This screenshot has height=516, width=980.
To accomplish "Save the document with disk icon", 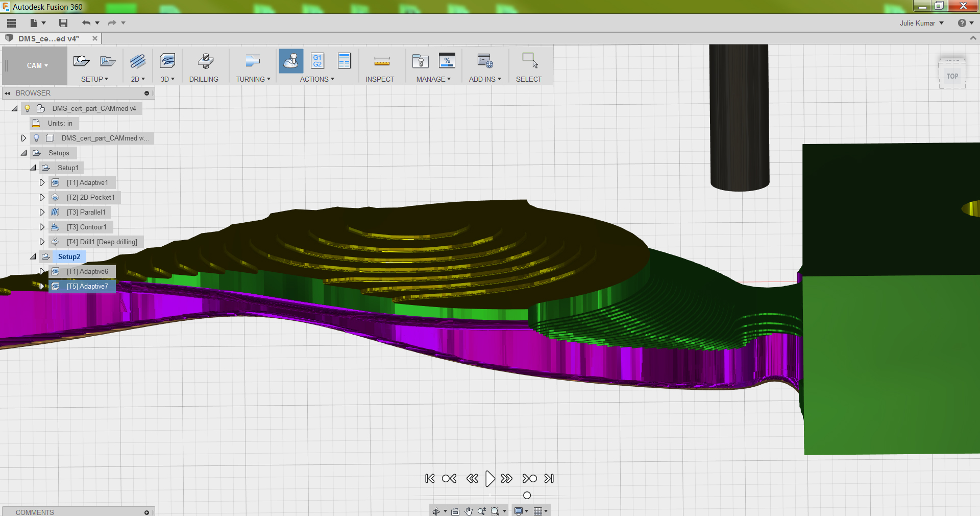I will [x=63, y=23].
